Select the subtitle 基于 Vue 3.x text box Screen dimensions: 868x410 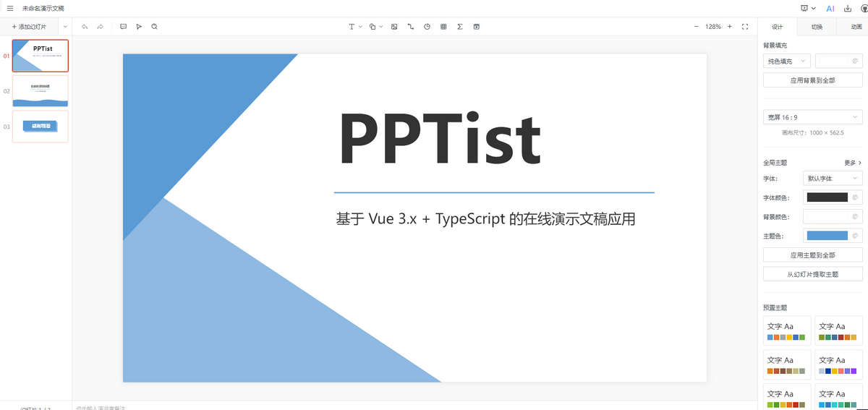click(x=486, y=219)
